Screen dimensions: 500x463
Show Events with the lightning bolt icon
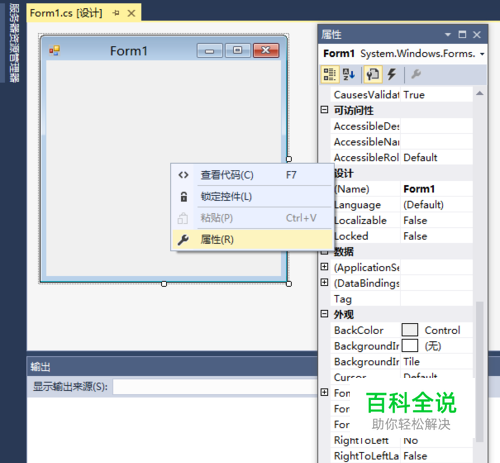coord(392,74)
